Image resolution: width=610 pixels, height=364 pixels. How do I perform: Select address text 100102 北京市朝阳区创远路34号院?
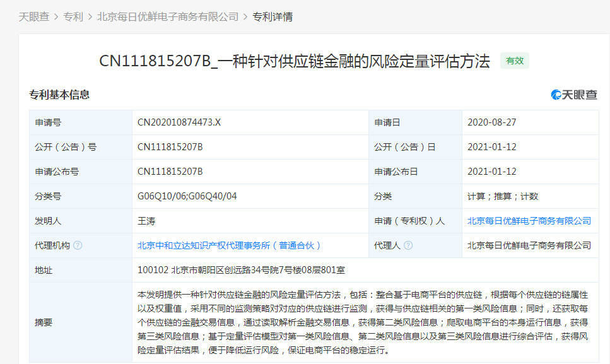[241, 270]
